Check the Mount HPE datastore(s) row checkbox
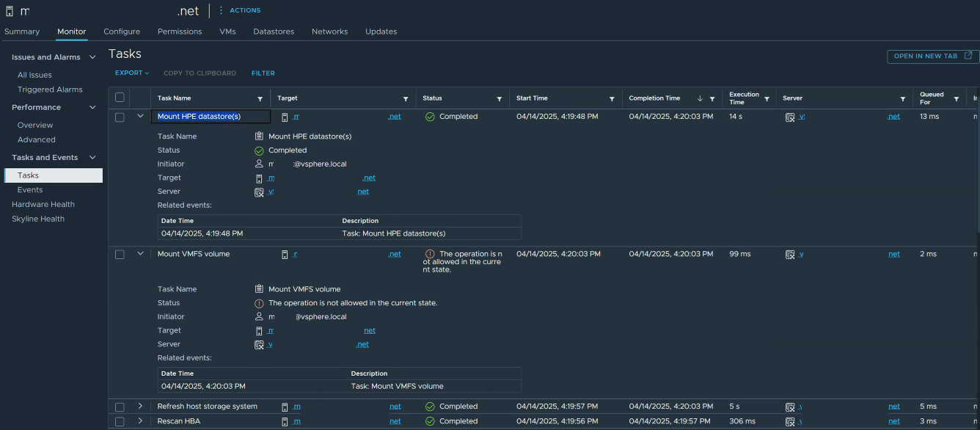Screen dimensions: 980x430 (120, 117)
